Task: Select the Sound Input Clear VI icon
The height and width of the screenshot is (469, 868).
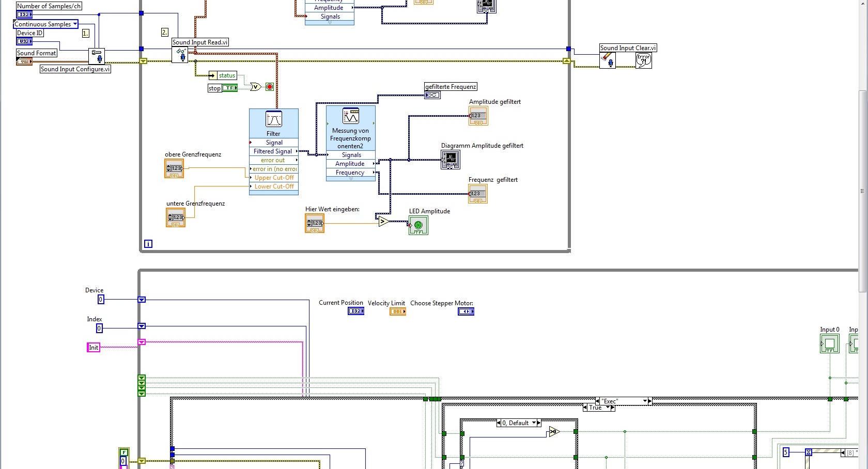Action: 608,60
